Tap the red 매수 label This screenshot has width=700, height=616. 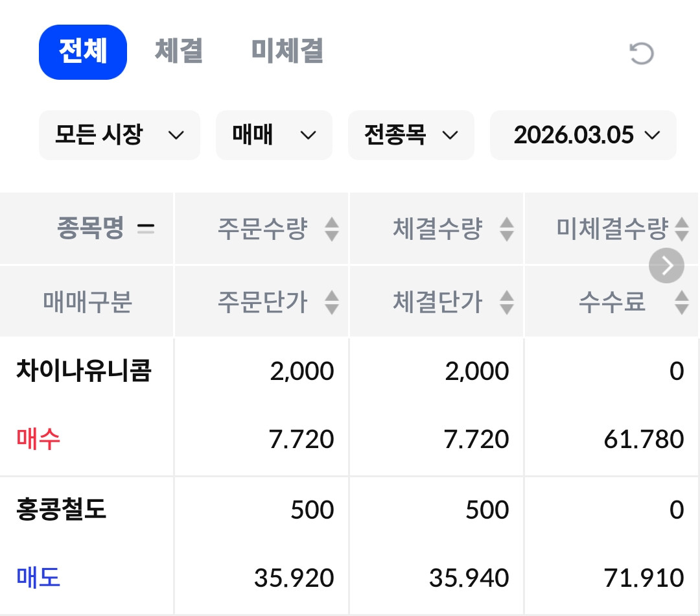coord(38,440)
